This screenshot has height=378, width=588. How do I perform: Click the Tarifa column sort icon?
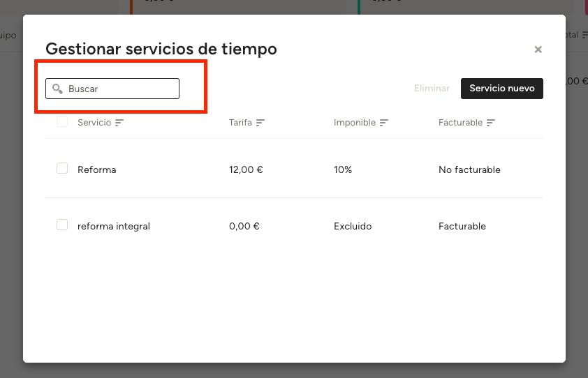260,123
